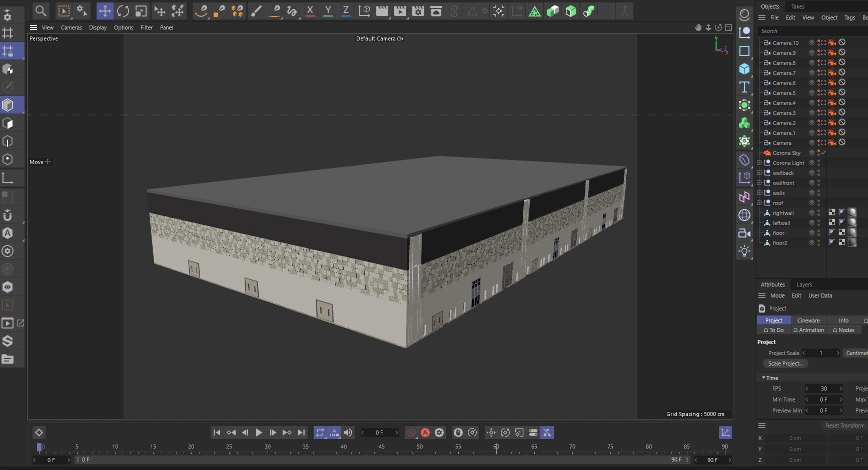
Task: Click the keyframe diamond icon left of timeline
Action: (x=39, y=432)
